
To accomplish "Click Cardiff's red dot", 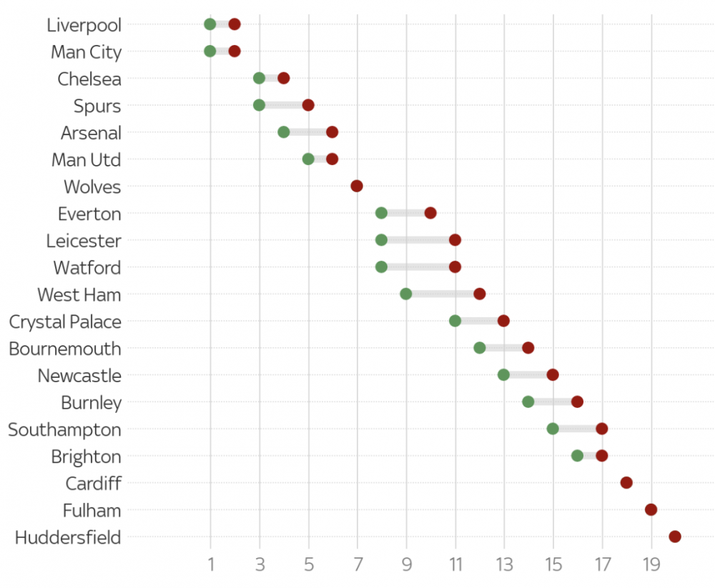I will click(626, 483).
